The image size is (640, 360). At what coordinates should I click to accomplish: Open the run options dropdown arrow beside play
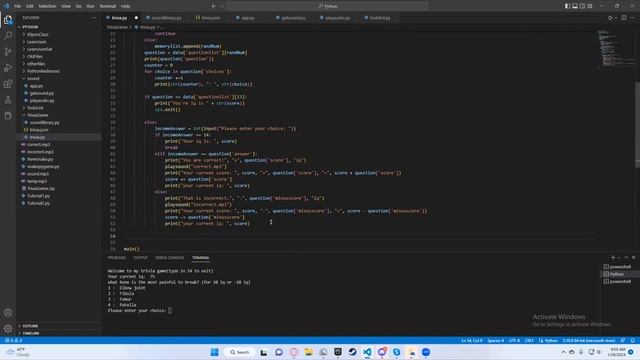(x=616, y=18)
